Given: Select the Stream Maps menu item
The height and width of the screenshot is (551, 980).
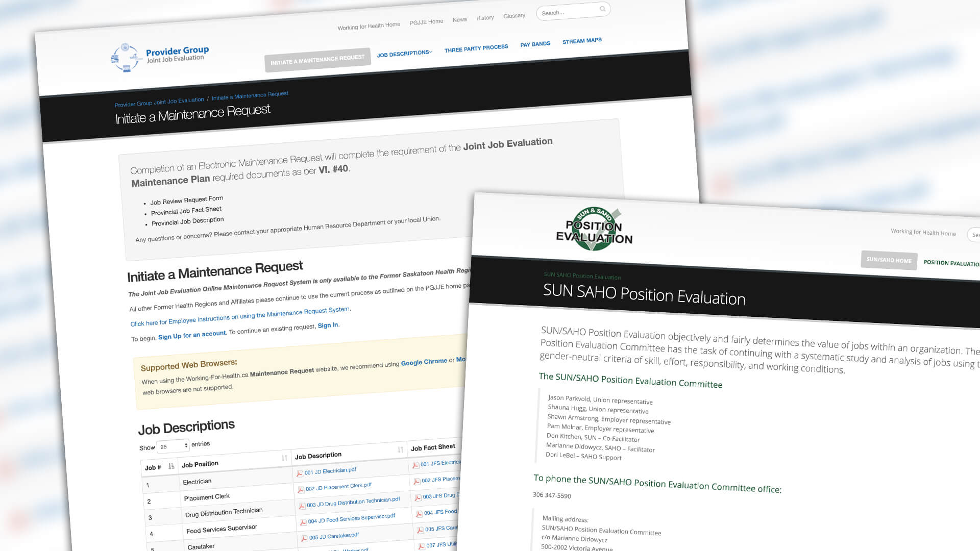Looking at the screenshot, I should point(581,40).
